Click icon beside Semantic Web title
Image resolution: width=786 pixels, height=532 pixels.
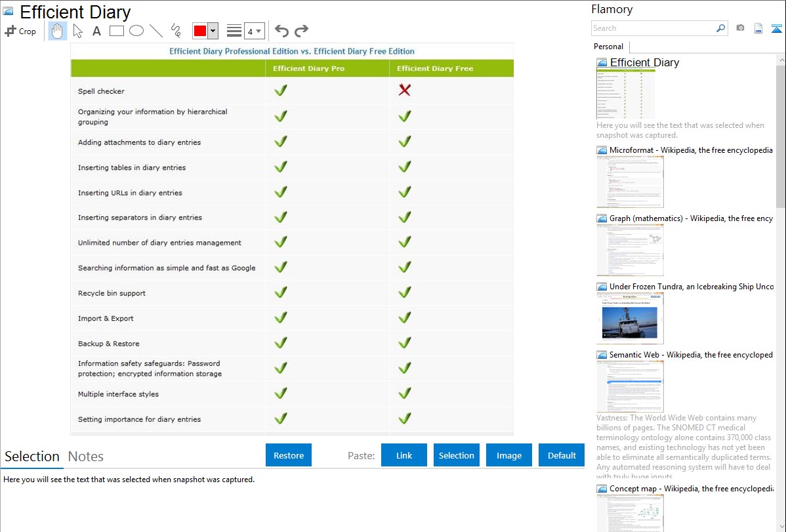pyautogui.click(x=602, y=355)
